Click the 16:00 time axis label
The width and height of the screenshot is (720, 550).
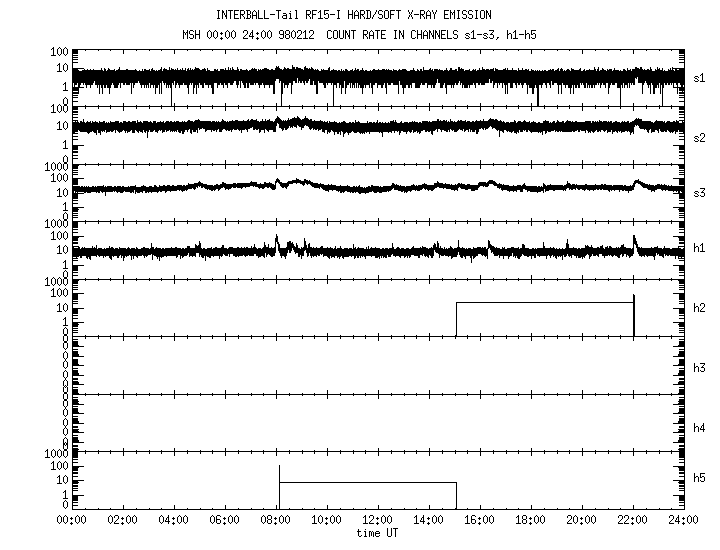[479, 520]
